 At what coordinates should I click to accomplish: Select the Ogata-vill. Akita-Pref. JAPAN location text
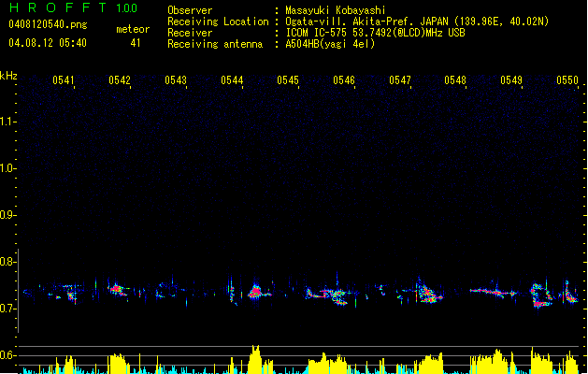(417, 22)
